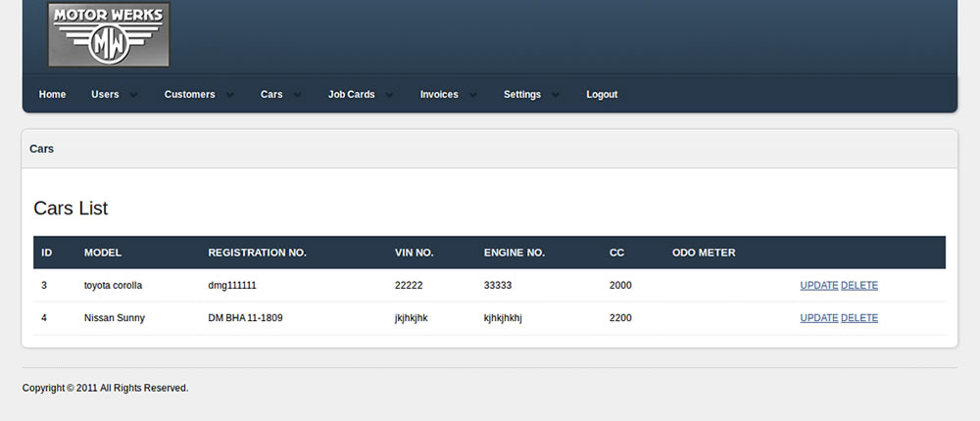980x421 pixels.
Task: Expand the dropdown arrow beside Settings
Action: [x=557, y=96]
